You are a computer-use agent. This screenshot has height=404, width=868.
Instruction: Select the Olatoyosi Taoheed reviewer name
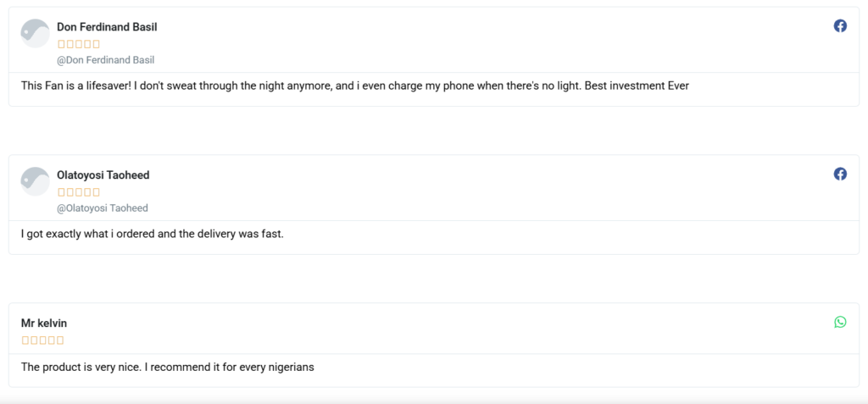(x=103, y=175)
